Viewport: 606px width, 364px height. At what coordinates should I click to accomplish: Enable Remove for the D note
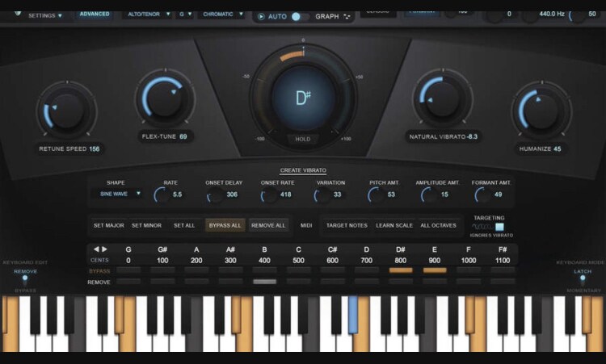[x=366, y=282]
